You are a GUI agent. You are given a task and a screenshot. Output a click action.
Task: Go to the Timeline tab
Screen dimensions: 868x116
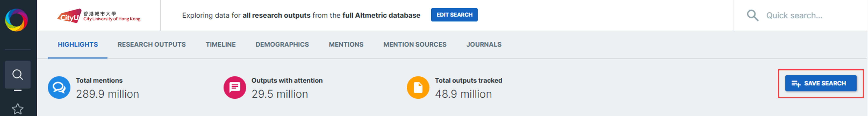[220, 45]
